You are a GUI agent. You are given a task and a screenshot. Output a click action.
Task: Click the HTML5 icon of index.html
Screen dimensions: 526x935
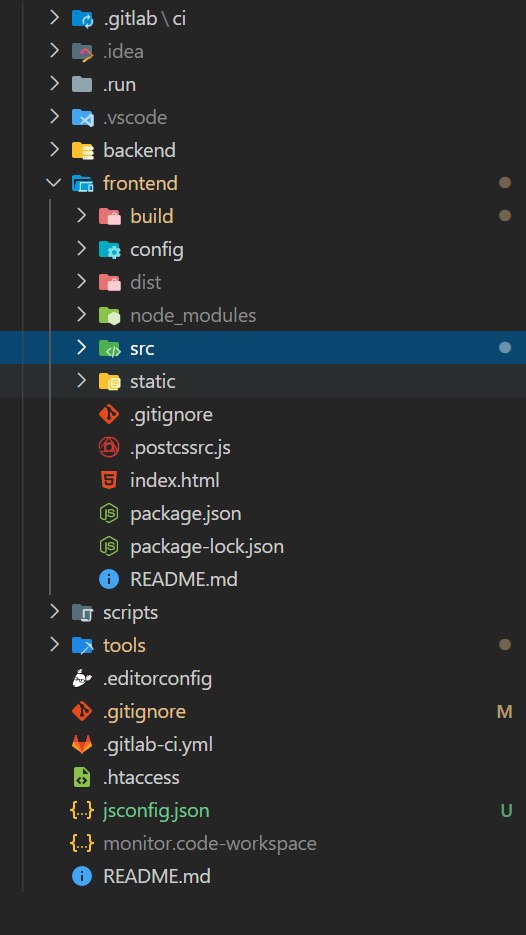click(x=109, y=480)
